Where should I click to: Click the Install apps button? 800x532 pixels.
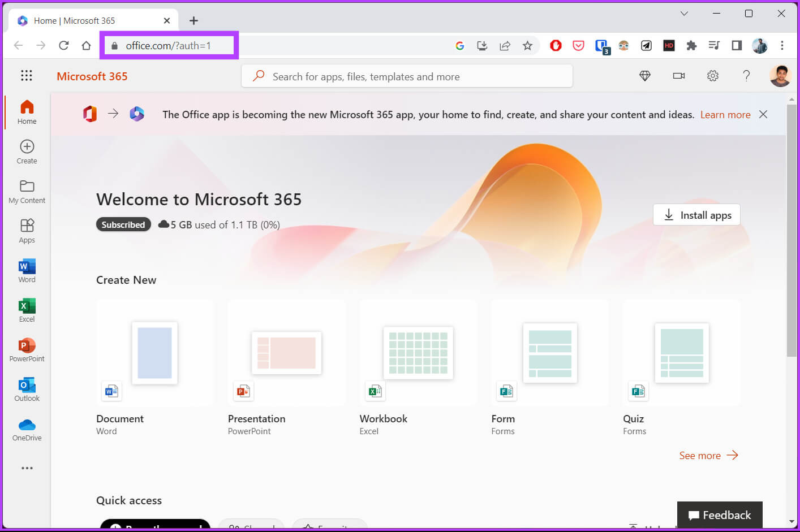coord(696,215)
